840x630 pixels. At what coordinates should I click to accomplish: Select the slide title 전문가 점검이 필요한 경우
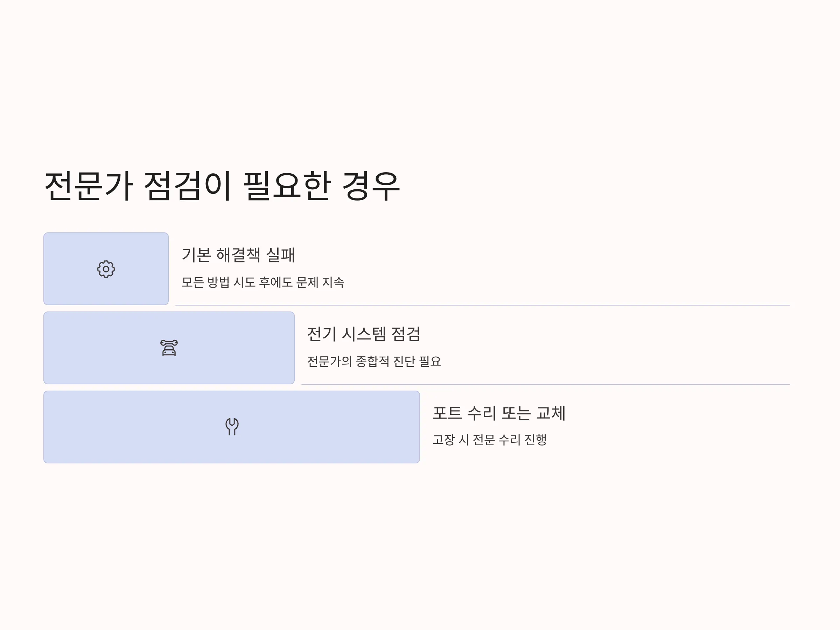(x=223, y=186)
